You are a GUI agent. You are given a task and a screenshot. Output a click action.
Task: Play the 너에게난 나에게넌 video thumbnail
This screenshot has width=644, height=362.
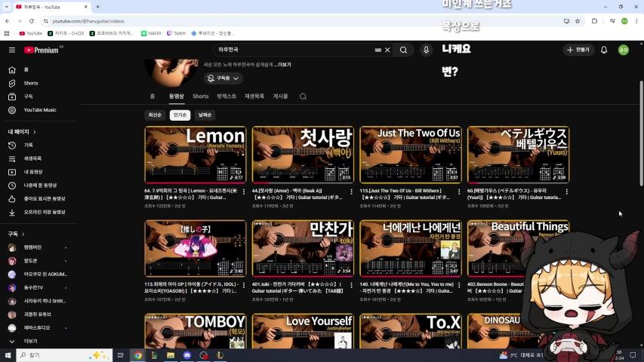click(411, 248)
